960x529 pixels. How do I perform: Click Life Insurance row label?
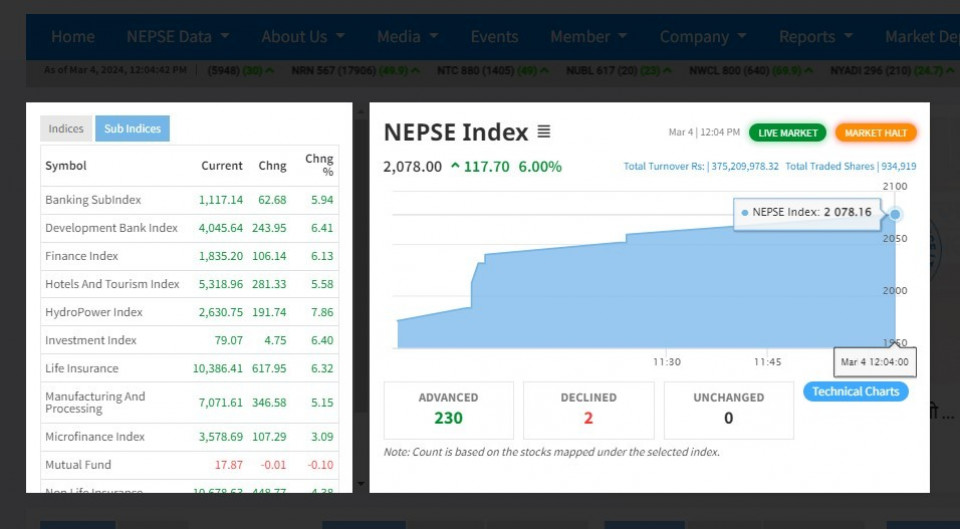coord(81,369)
